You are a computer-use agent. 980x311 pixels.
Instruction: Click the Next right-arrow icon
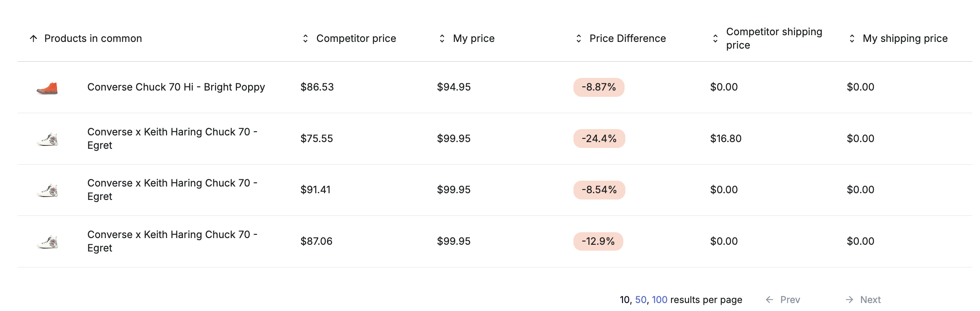[x=850, y=300]
